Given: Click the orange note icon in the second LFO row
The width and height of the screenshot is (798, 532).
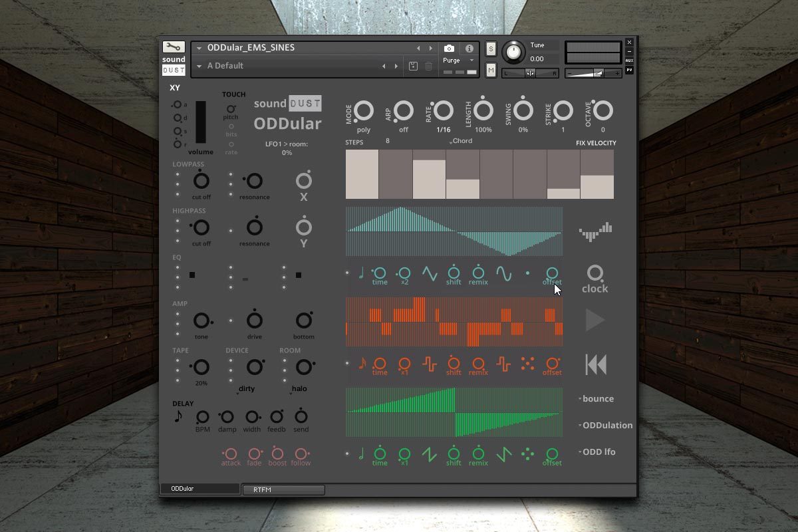Looking at the screenshot, I should click(362, 363).
